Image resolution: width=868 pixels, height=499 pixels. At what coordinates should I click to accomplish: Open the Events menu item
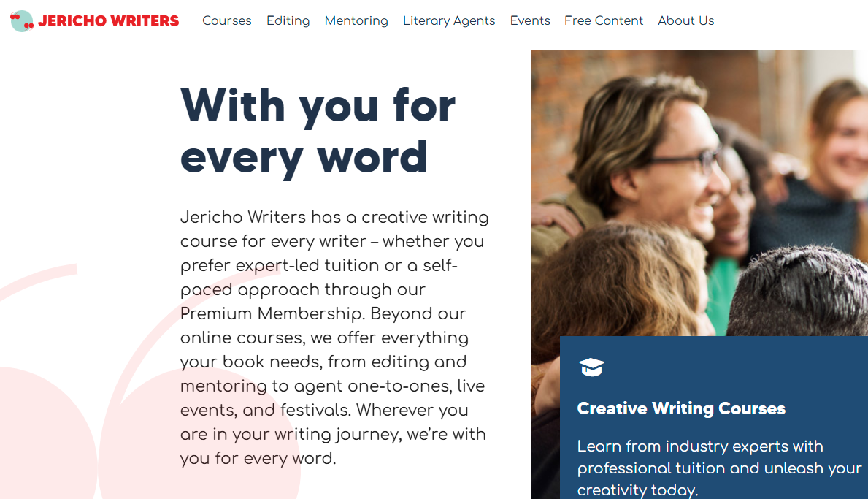[530, 20]
